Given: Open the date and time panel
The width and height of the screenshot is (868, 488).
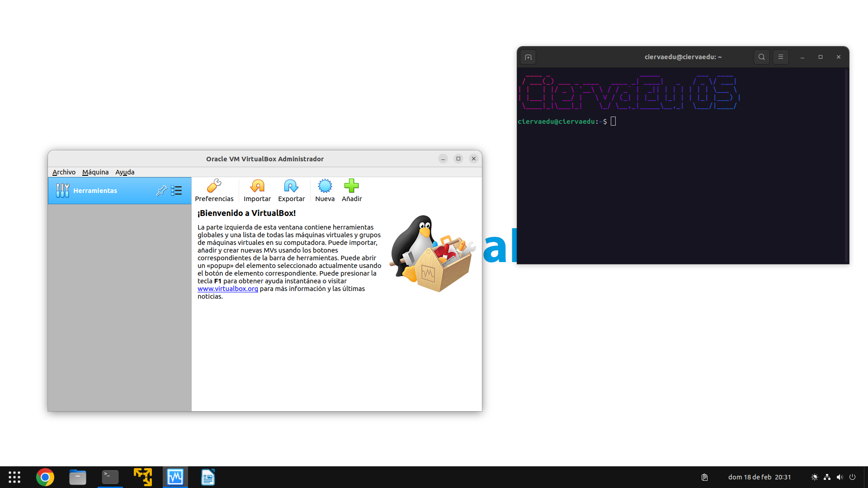Looking at the screenshot, I should pyautogui.click(x=759, y=477).
